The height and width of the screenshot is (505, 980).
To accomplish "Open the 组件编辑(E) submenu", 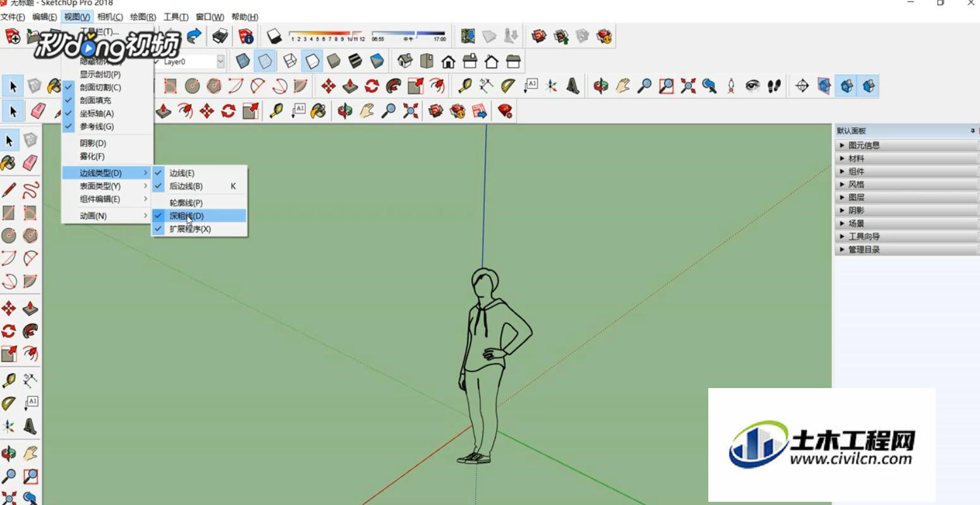I will pos(107,199).
